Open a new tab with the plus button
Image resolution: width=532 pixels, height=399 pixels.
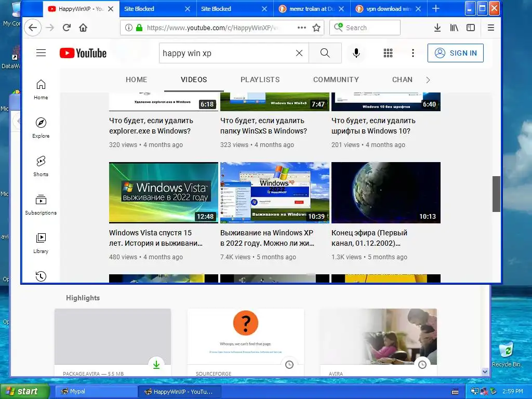click(x=436, y=9)
